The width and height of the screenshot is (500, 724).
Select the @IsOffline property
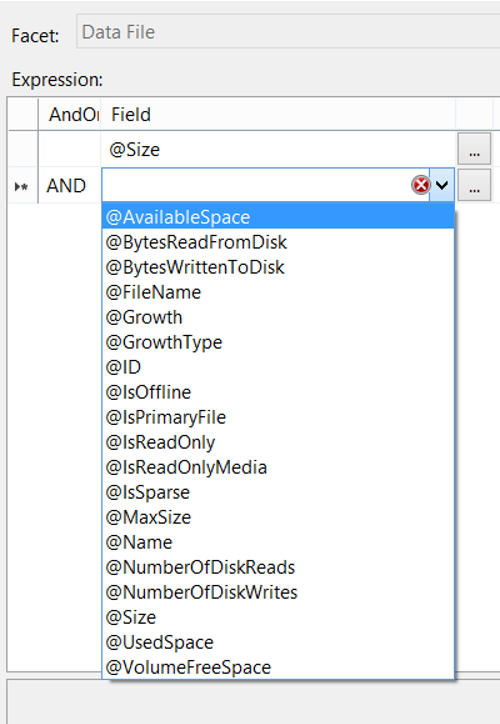pos(278,392)
